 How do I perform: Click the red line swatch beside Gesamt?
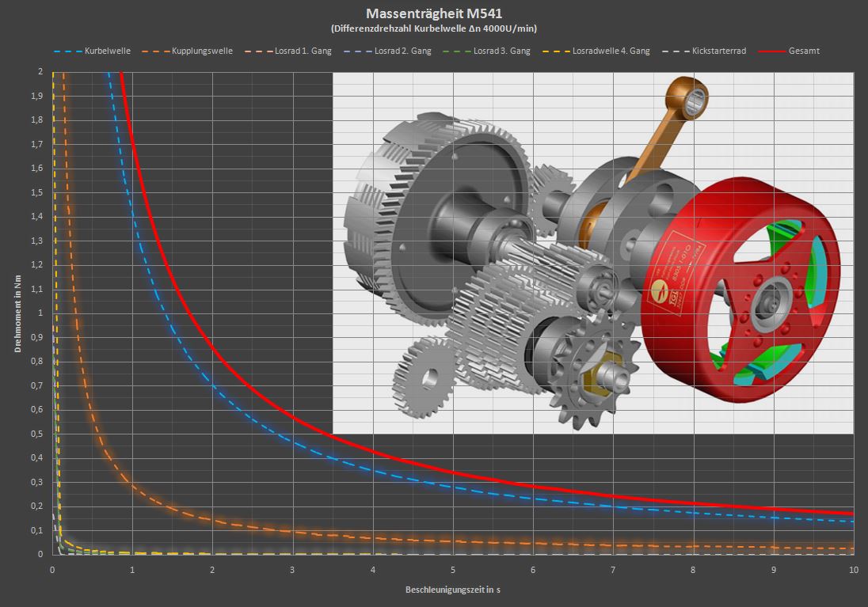coord(771,51)
